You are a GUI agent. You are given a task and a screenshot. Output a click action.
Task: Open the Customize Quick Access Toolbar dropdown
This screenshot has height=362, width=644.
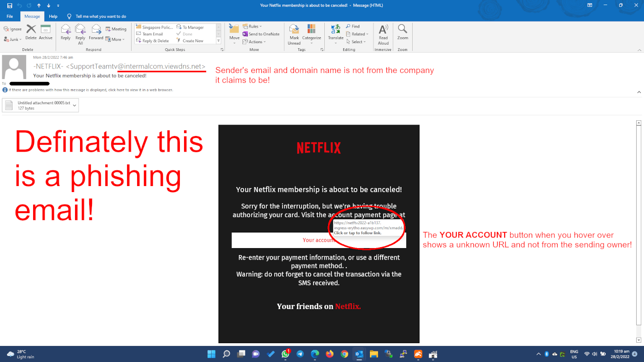(58, 6)
